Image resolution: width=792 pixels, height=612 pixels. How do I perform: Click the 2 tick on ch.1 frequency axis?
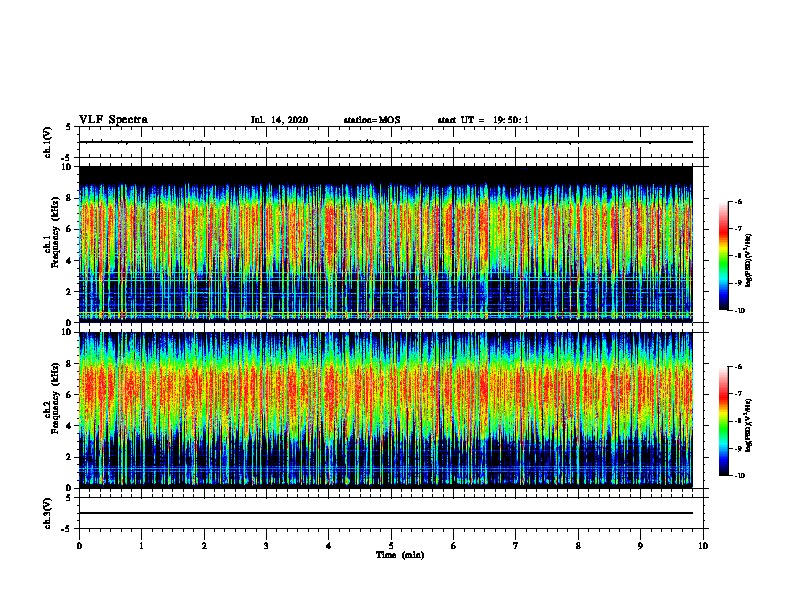coord(70,292)
